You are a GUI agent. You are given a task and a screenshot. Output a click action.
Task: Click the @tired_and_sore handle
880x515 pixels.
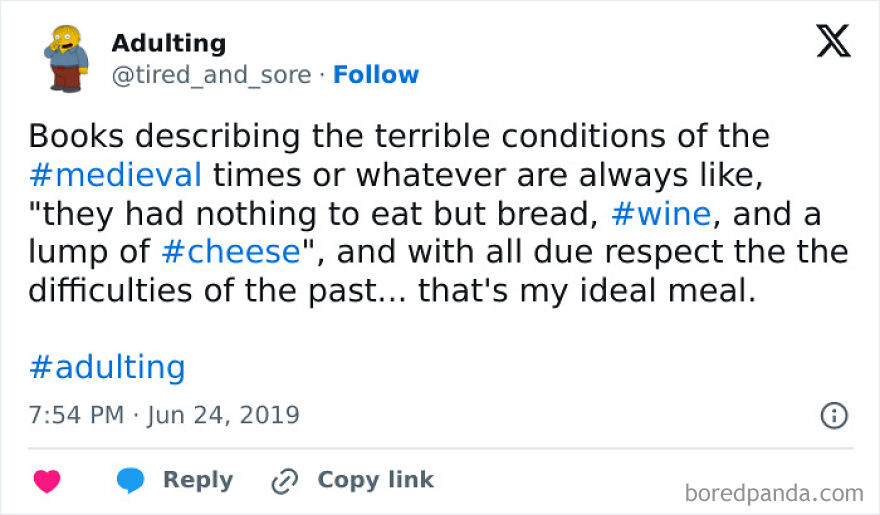211,75
